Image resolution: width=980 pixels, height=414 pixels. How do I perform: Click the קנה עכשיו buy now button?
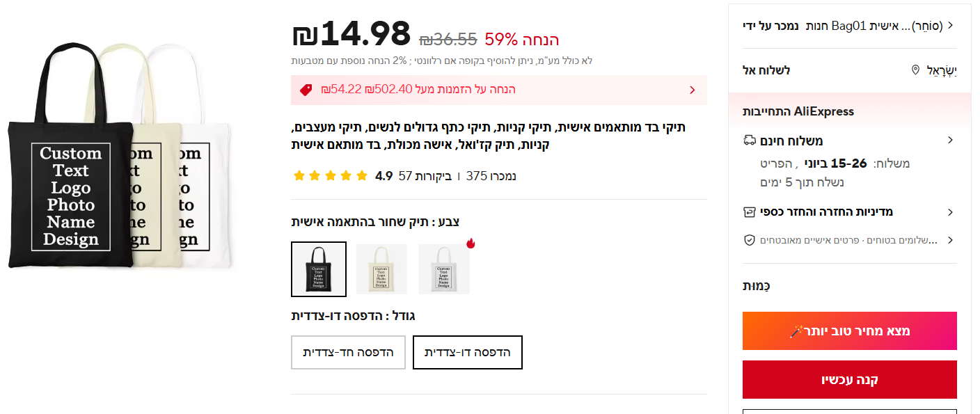(849, 379)
